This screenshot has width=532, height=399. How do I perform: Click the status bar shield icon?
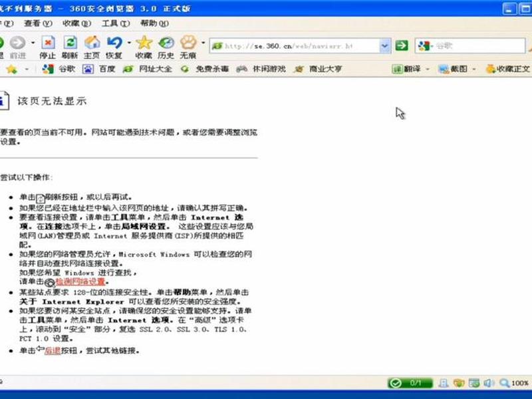(459, 383)
